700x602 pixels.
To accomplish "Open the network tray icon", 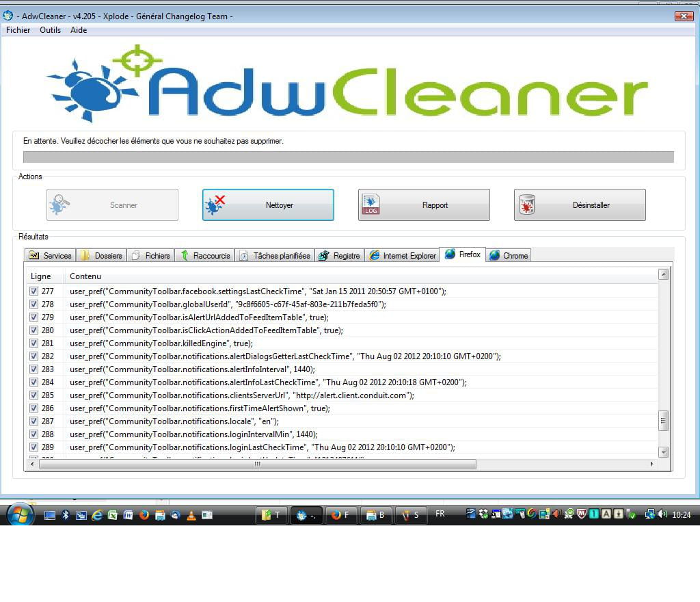I will click(x=649, y=514).
